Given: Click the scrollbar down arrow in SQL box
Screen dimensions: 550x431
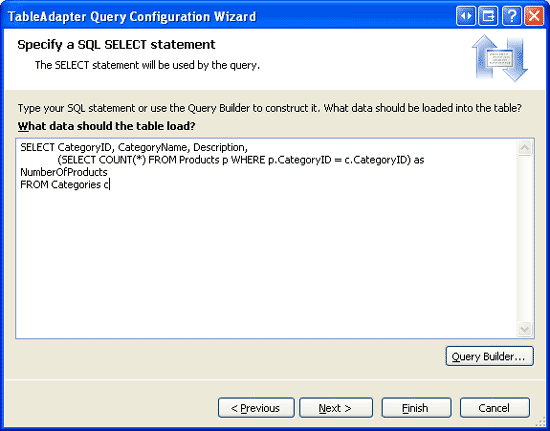Looking at the screenshot, I should pyautogui.click(x=525, y=329).
